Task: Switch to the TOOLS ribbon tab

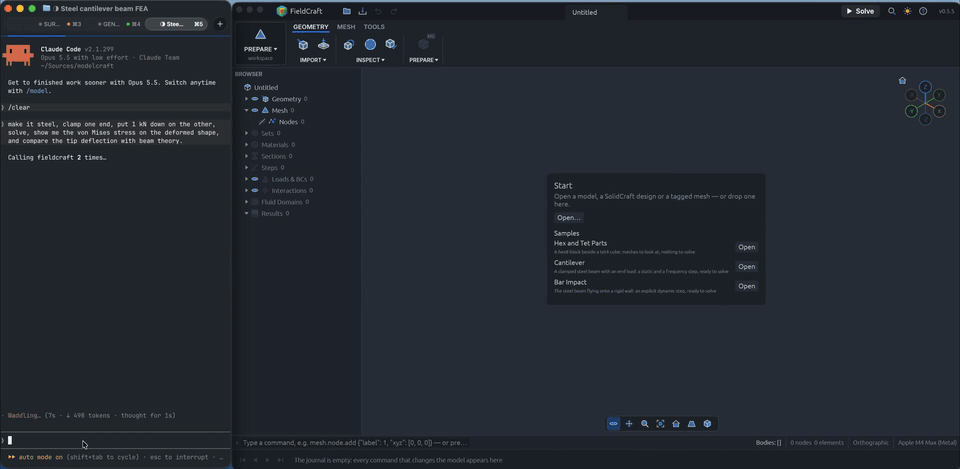Action: pos(374,27)
